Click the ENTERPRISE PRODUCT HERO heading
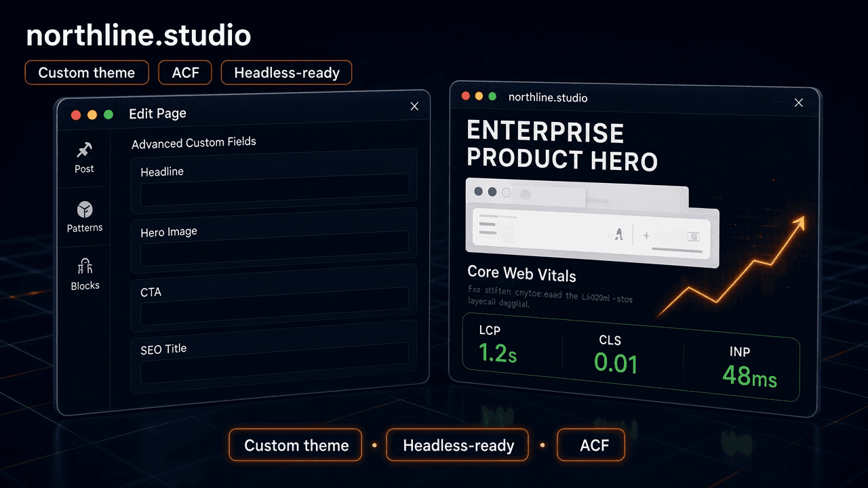Viewport: 868px width, 488px height. tap(562, 146)
